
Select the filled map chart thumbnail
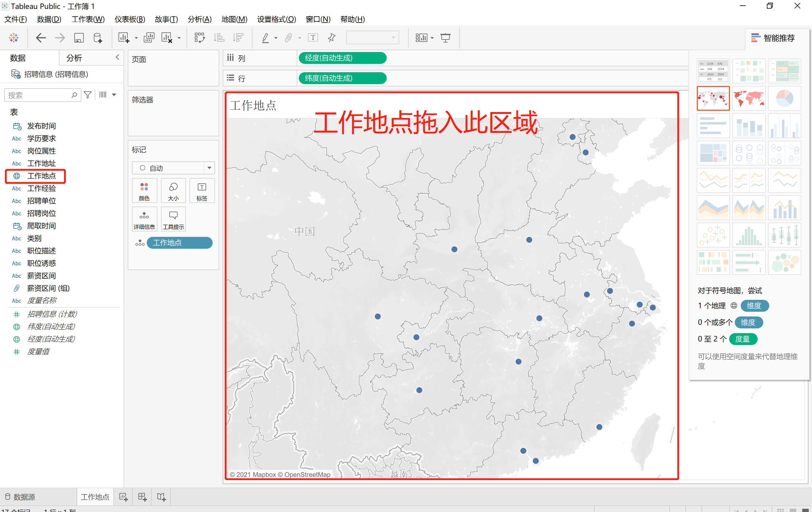749,98
